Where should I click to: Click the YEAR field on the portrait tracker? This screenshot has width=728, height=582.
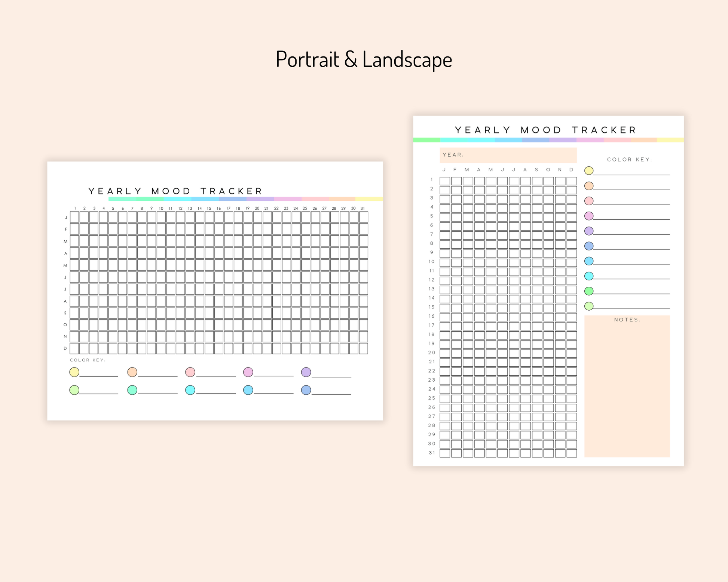click(x=508, y=155)
